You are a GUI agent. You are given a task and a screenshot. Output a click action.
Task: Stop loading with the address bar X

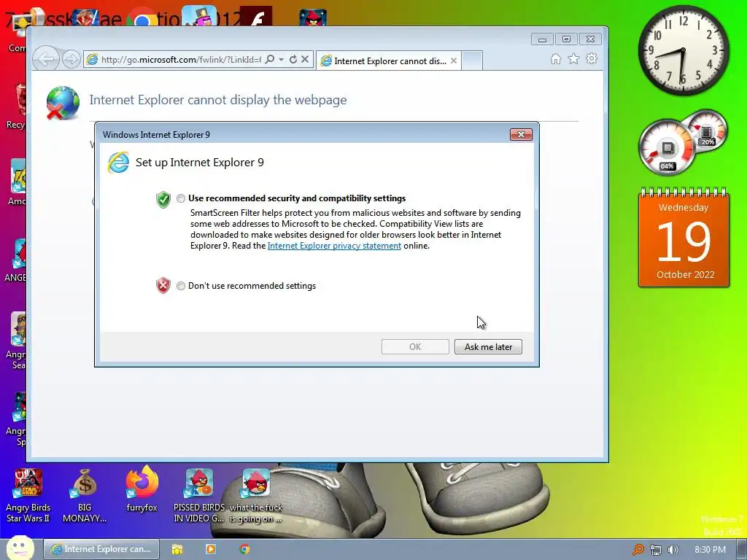(x=305, y=60)
